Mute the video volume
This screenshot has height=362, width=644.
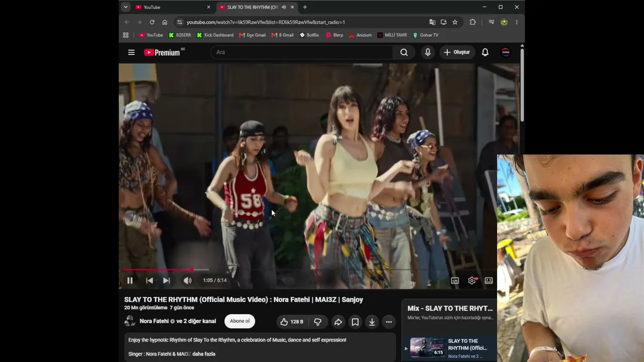pos(187,281)
